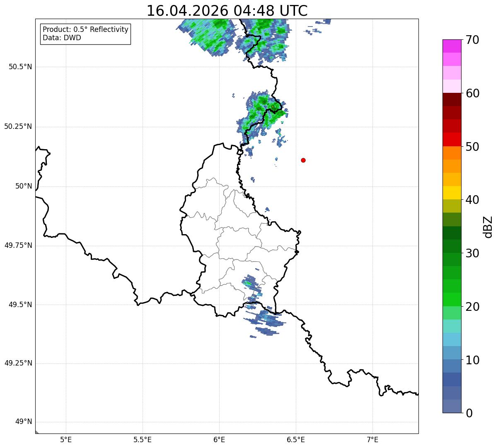Viewport: 498px width, 448px height.
Task: Select the 6°E longitude tick label
Action: click(219, 439)
